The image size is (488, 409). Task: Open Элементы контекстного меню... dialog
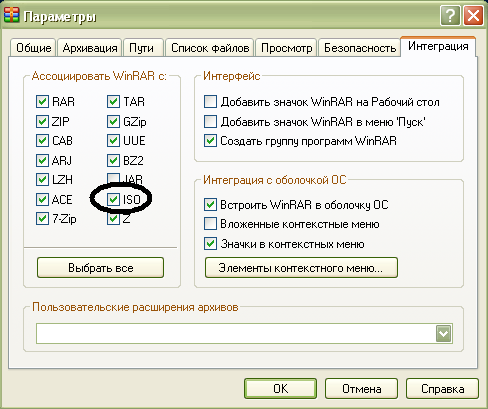[x=301, y=267]
